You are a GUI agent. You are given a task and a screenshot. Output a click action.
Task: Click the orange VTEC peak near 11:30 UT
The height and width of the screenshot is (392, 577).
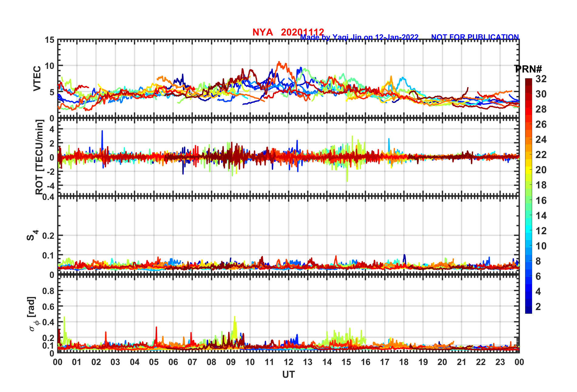pyautogui.click(x=279, y=63)
